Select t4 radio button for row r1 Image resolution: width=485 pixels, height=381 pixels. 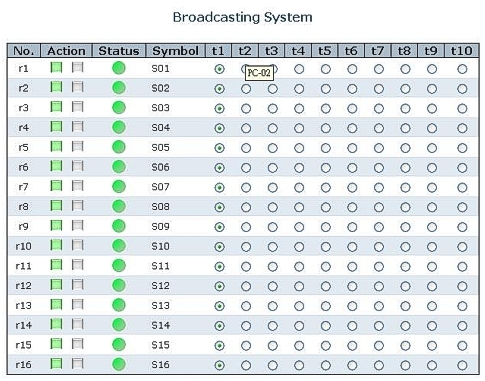pos(299,69)
